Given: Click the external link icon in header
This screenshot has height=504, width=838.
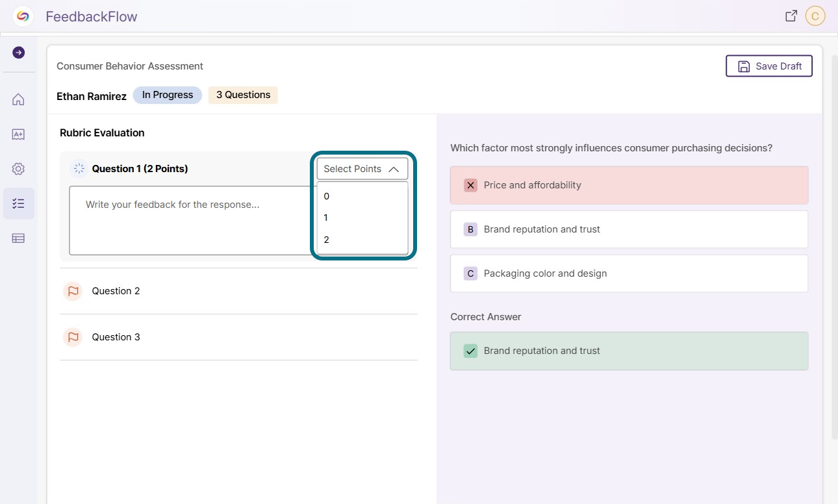Looking at the screenshot, I should click(791, 16).
